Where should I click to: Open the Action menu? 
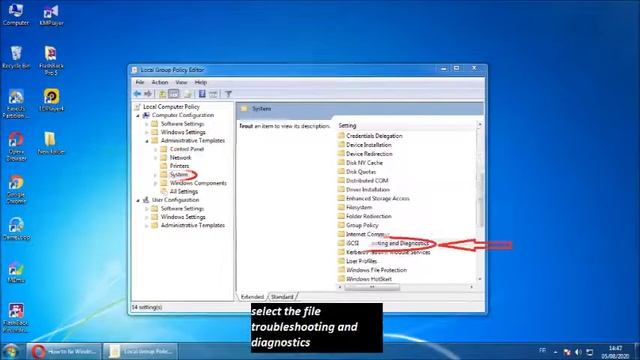point(160,82)
